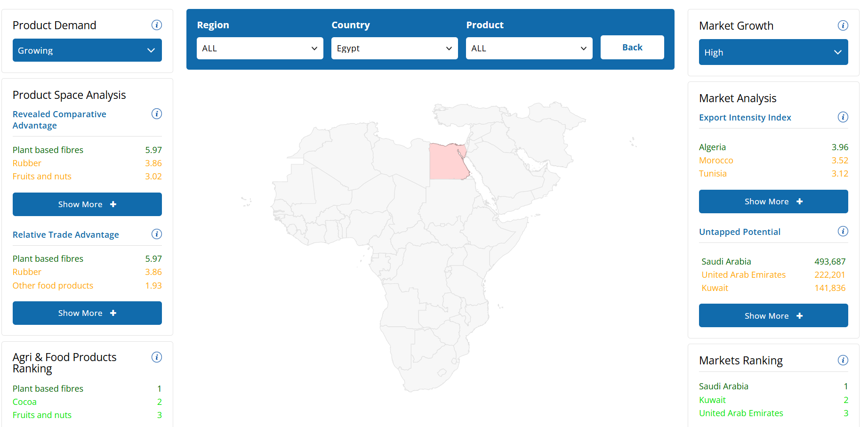Screen dimensions: 868x427
Task: Expand the Market Growth High dropdown
Action: coord(773,52)
